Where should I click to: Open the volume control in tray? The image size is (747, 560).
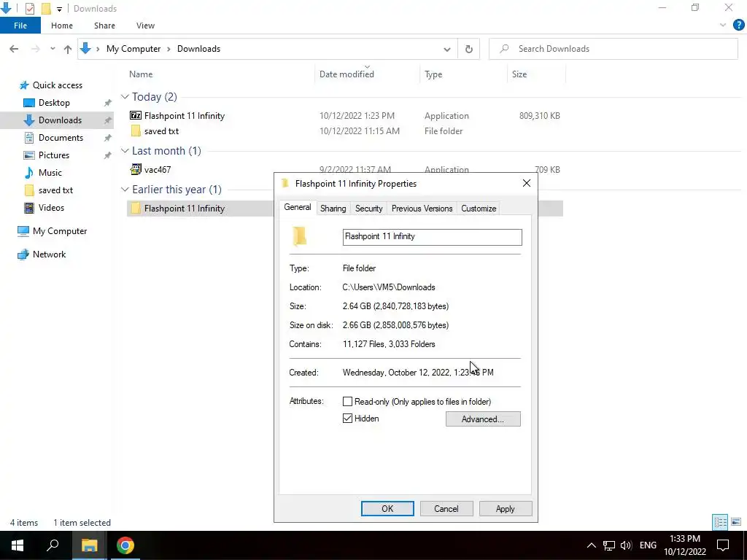coord(626,545)
